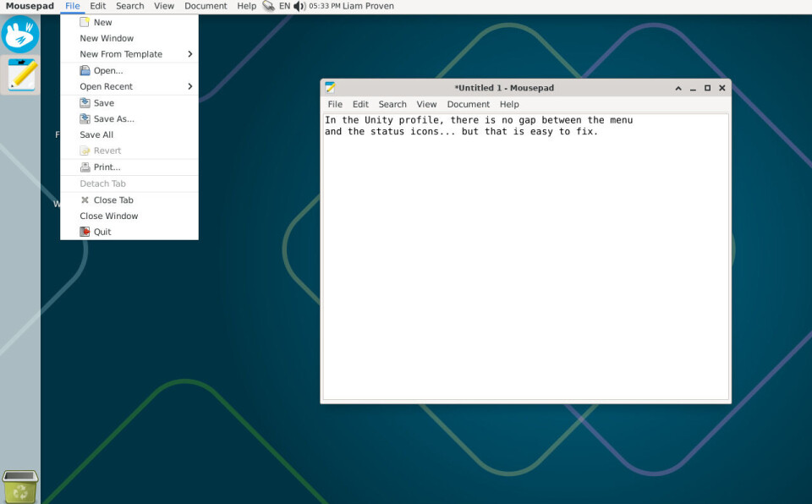The image size is (812, 504).
Task: Click the page icon next to New
Action: coord(85,22)
